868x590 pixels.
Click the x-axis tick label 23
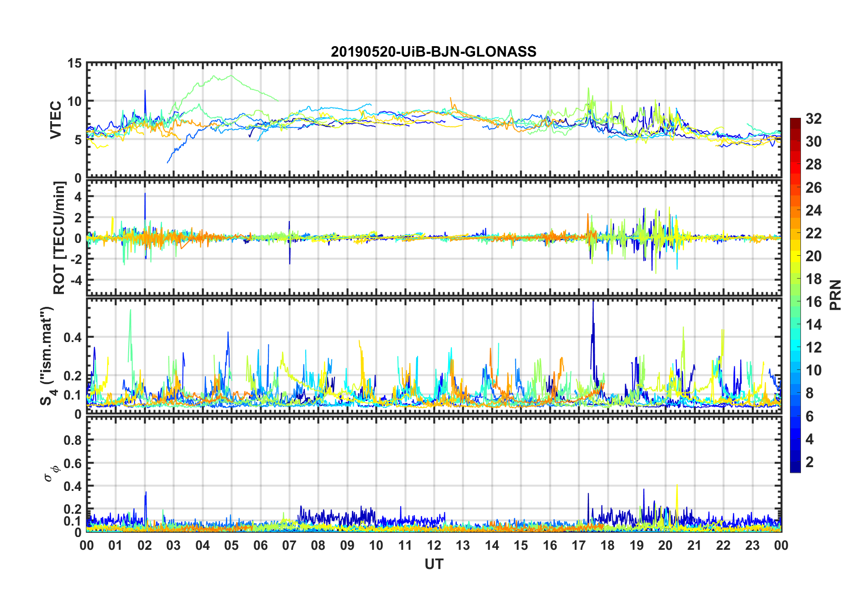(x=753, y=545)
